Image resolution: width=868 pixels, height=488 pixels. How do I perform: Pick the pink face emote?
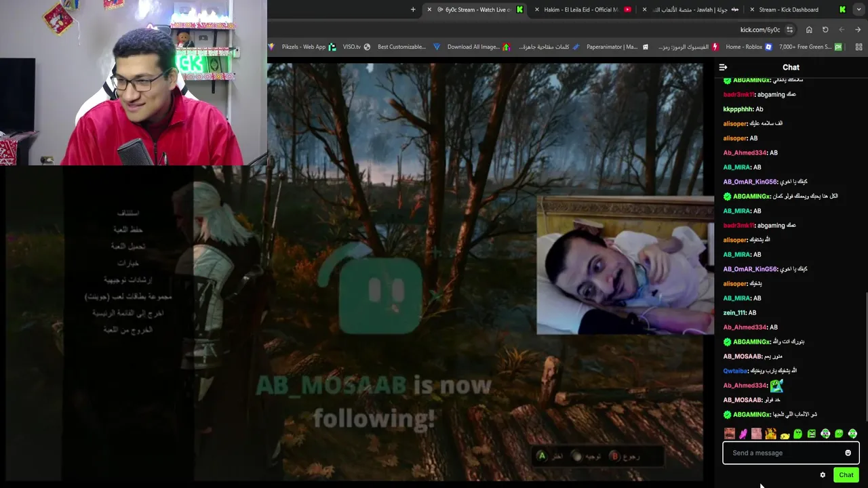pyautogui.click(x=757, y=434)
